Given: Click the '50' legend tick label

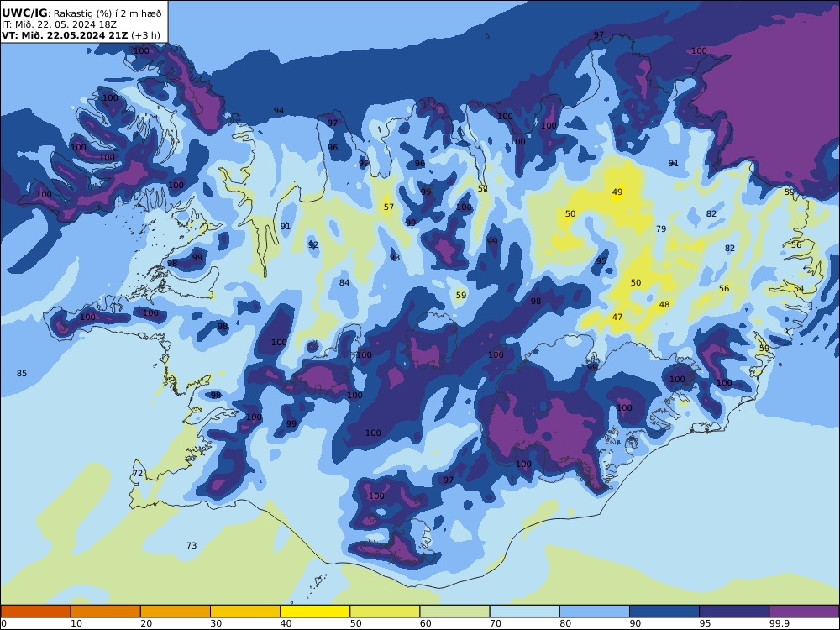Looking at the screenshot, I should (x=355, y=623).
